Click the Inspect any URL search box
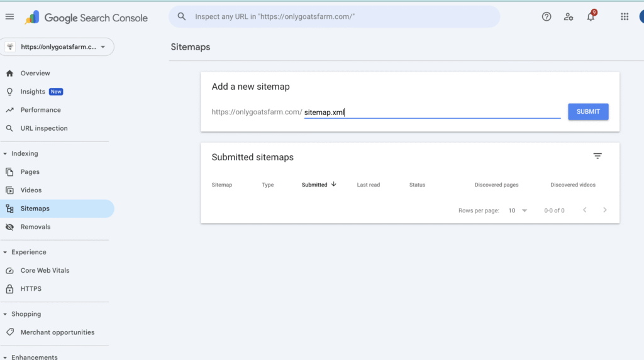Image resolution: width=644 pixels, height=360 pixels. click(335, 17)
